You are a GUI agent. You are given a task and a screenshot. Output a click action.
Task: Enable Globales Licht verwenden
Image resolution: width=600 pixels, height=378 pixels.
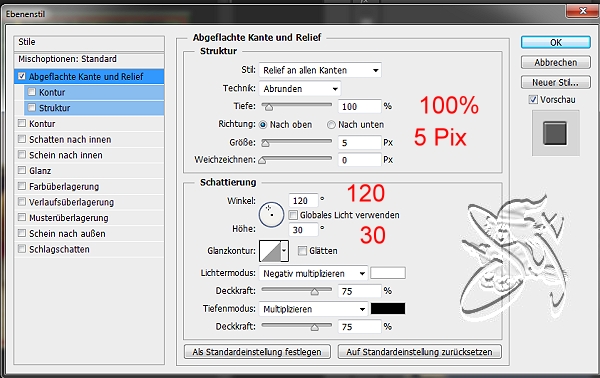293,215
